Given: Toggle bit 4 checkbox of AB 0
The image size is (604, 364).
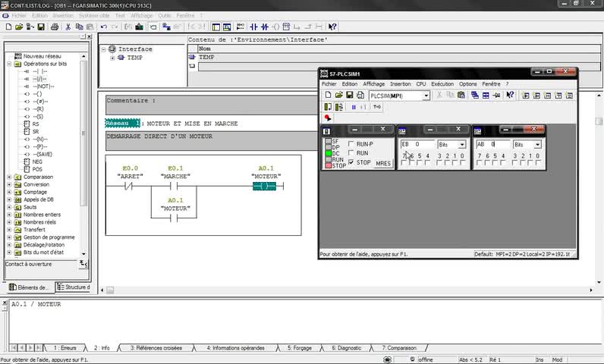Looking at the screenshot, I should coord(502,163).
